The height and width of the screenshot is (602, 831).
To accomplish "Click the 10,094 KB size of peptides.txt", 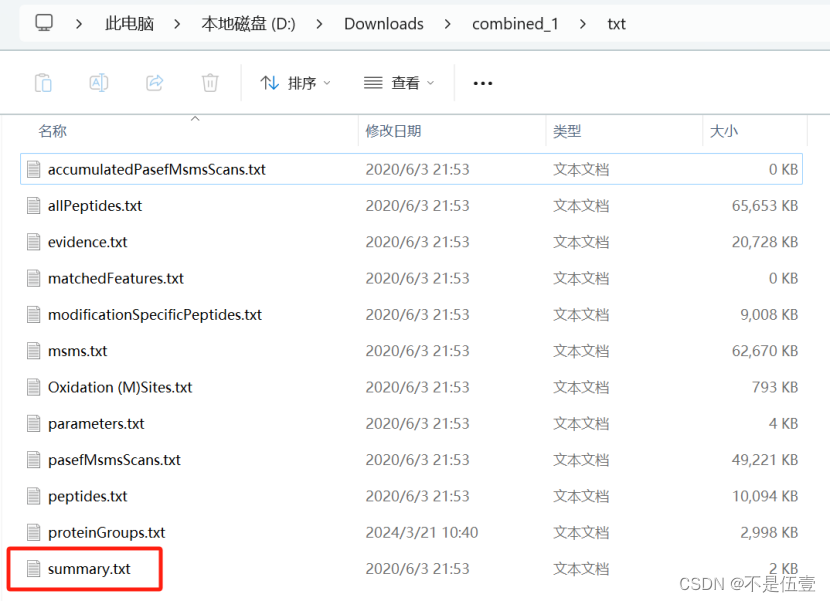I will pos(765,497).
